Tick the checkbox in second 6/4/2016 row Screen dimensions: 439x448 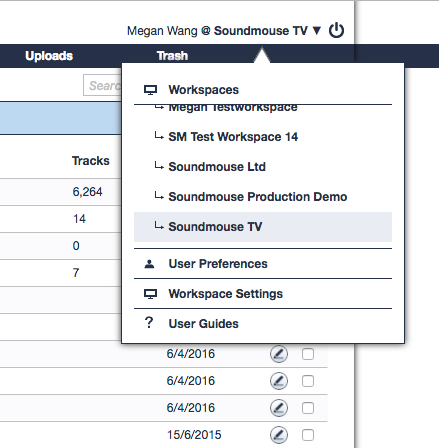[308, 381]
